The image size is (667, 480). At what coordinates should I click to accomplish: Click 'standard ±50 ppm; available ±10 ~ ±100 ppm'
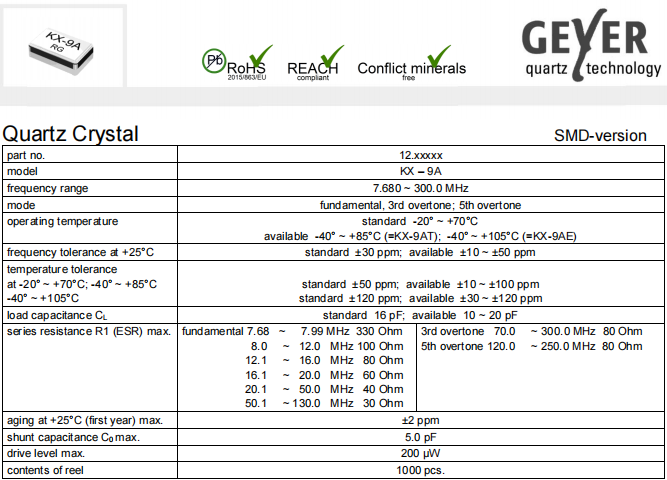coord(421,284)
